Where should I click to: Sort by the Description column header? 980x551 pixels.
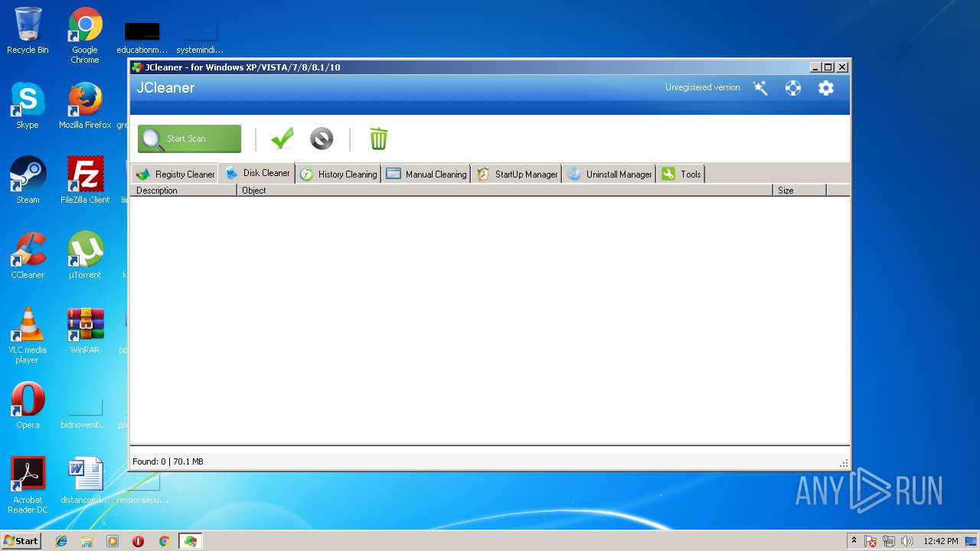[x=184, y=191]
